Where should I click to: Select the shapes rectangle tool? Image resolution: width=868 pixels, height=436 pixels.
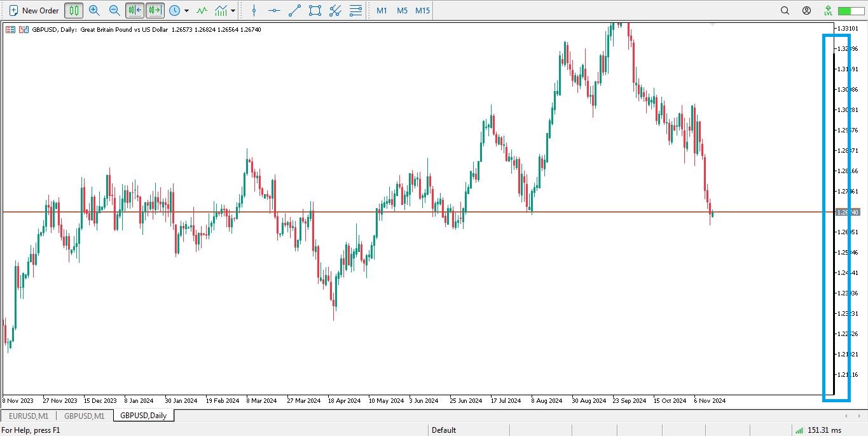coord(315,10)
